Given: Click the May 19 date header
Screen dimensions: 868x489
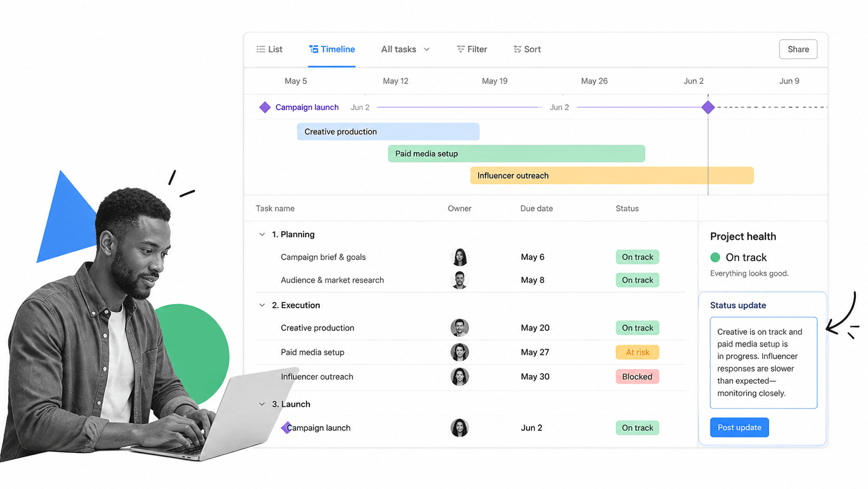Looking at the screenshot, I should [495, 81].
